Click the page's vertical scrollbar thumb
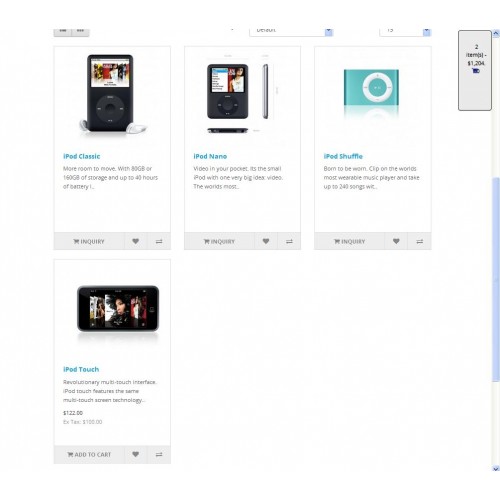Screen dimensions: 500x500 point(496,280)
